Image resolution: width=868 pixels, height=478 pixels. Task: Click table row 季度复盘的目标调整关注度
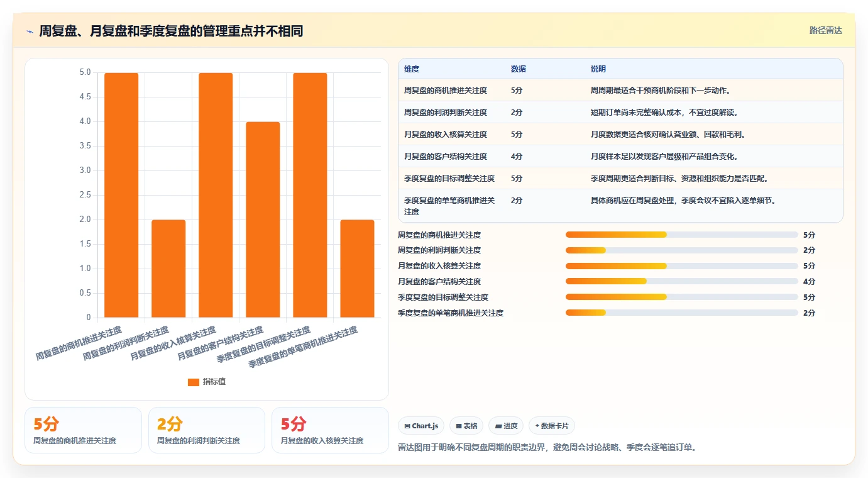coord(620,178)
